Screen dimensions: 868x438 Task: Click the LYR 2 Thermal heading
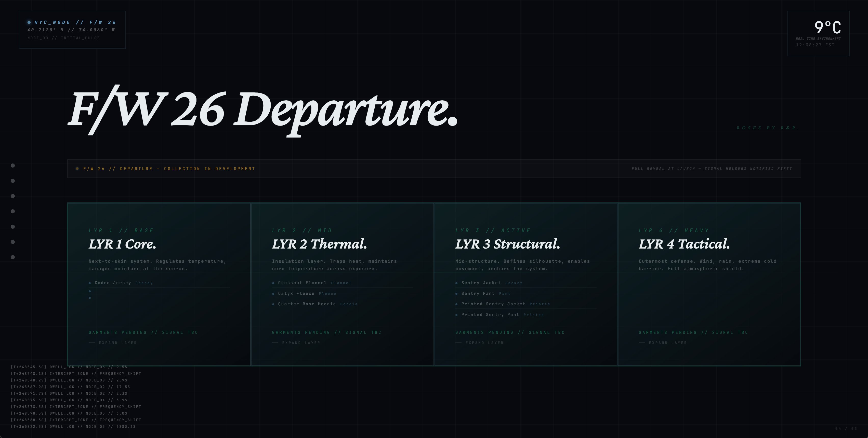click(x=319, y=244)
